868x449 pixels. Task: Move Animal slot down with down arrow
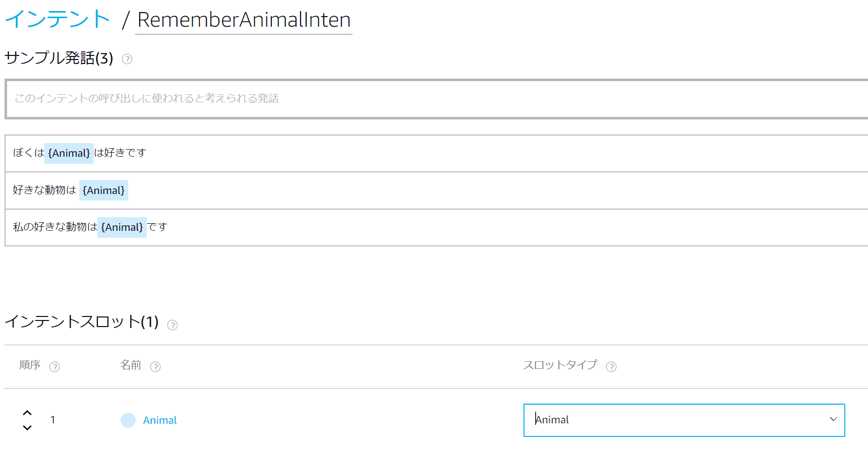[27, 428]
